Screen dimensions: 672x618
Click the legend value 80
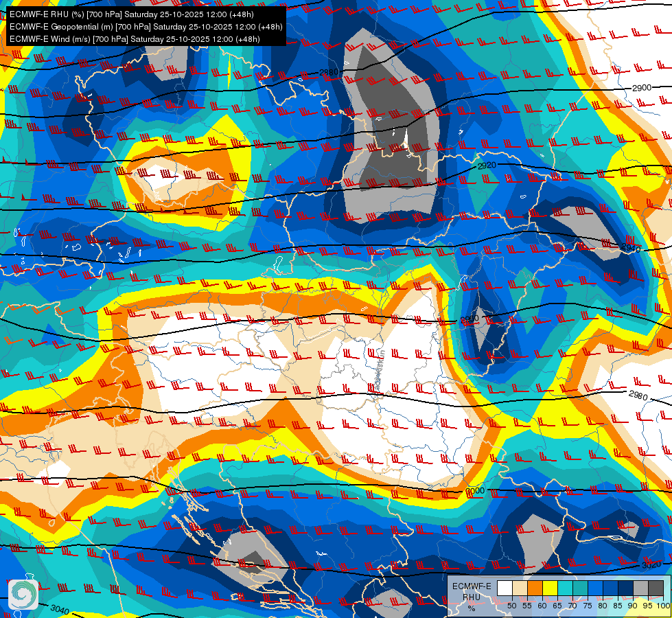click(603, 606)
